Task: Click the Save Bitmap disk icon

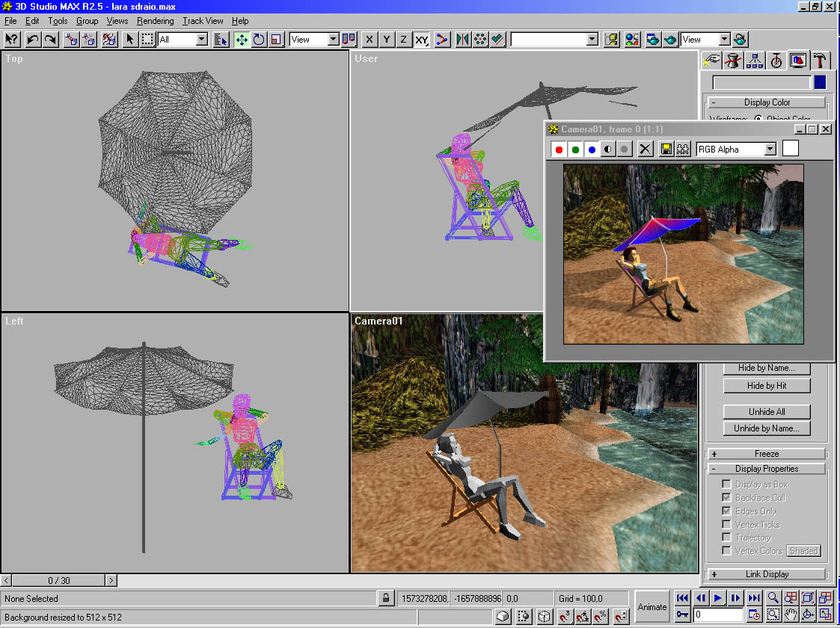Action: [x=666, y=150]
